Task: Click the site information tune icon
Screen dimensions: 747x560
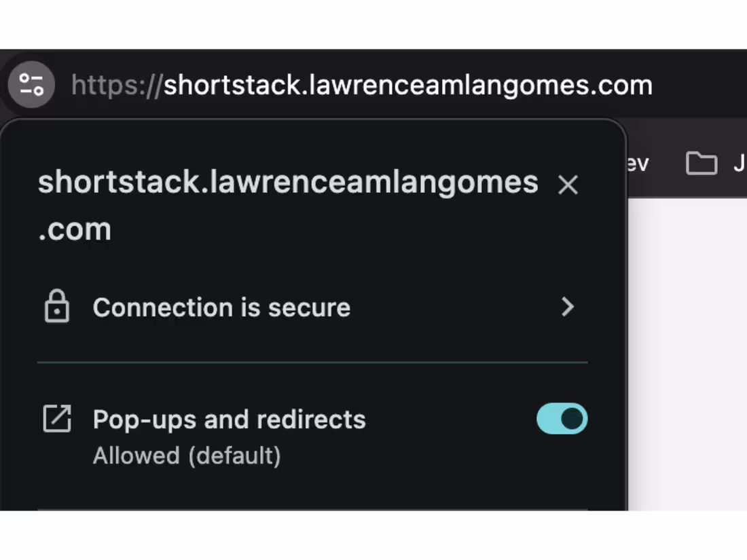Action: click(31, 85)
